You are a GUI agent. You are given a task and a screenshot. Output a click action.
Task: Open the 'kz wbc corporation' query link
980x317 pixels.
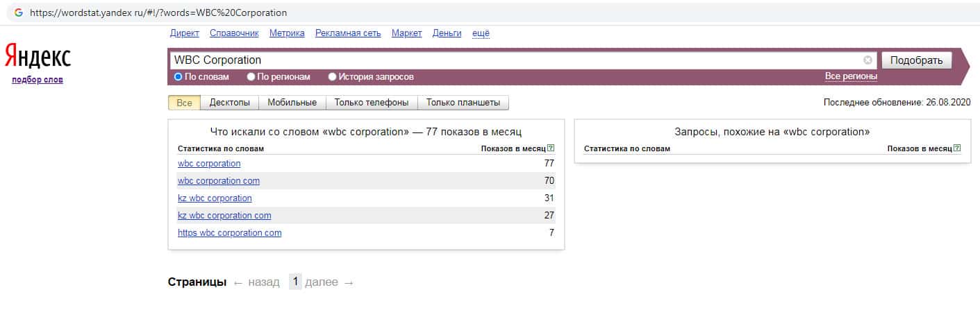point(215,198)
